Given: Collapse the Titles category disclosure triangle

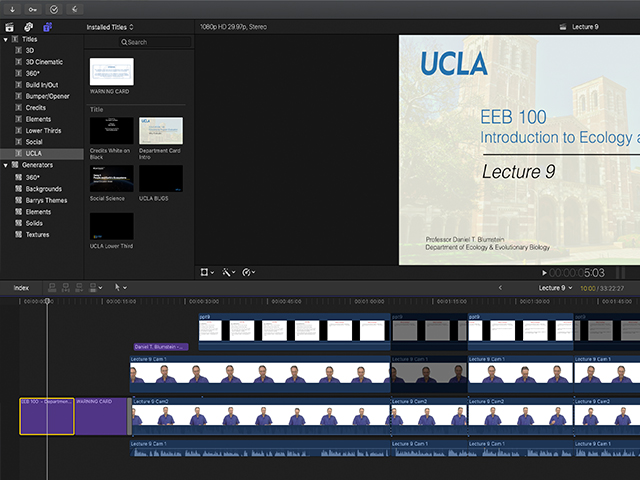Looking at the screenshot, I should pyautogui.click(x=5, y=40).
